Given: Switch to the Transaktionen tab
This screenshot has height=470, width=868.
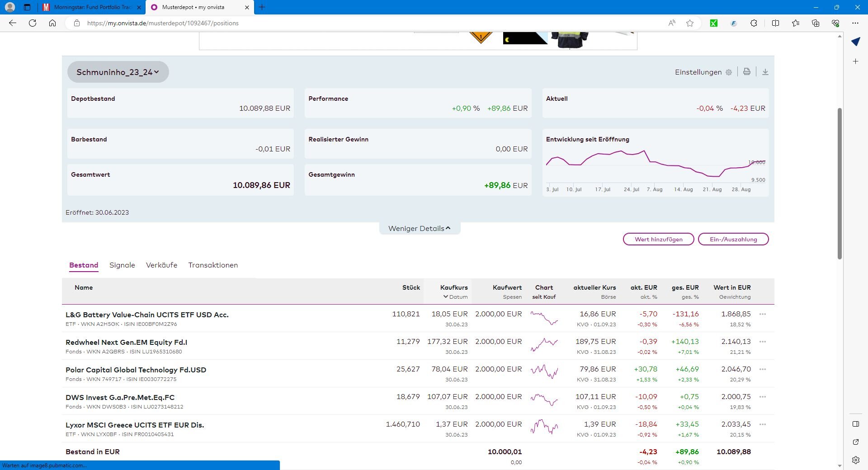Looking at the screenshot, I should click(213, 265).
